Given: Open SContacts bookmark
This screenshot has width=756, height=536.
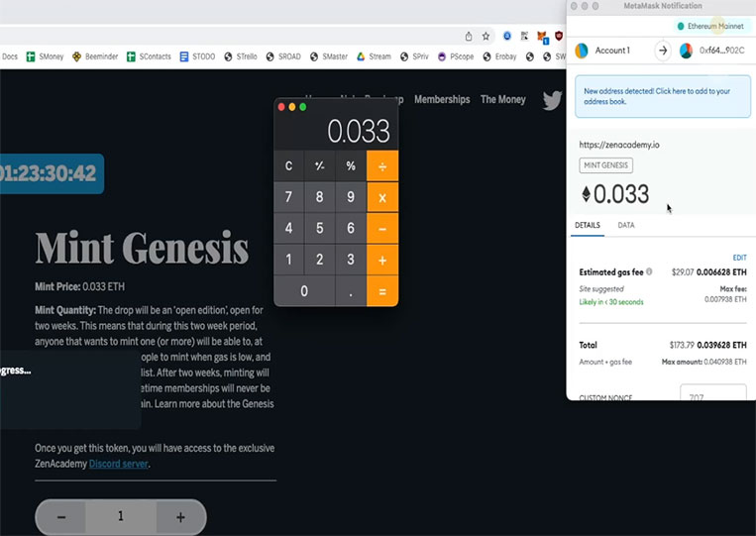Looking at the screenshot, I should tap(149, 56).
